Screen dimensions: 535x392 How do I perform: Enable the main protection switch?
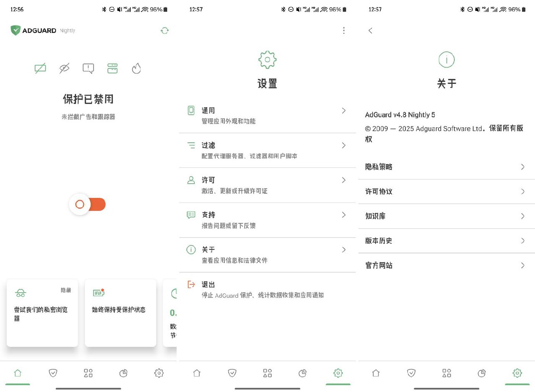pos(87,205)
